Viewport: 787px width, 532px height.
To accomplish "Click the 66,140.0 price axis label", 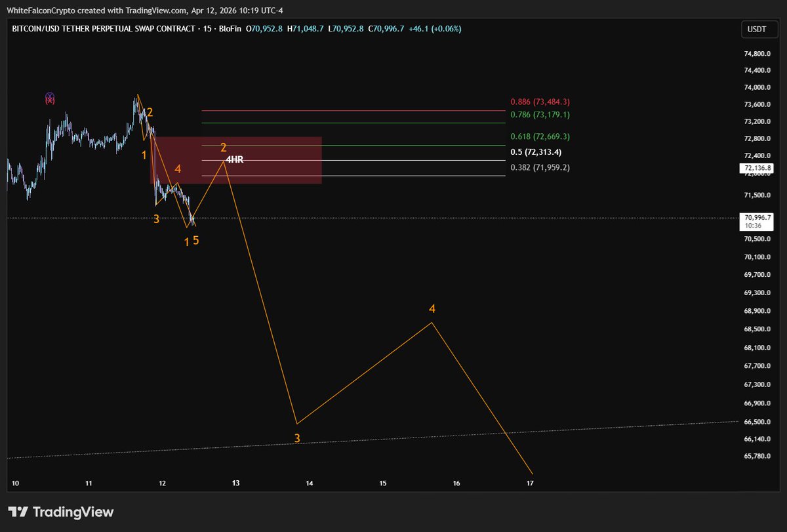I will pos(757,438).
